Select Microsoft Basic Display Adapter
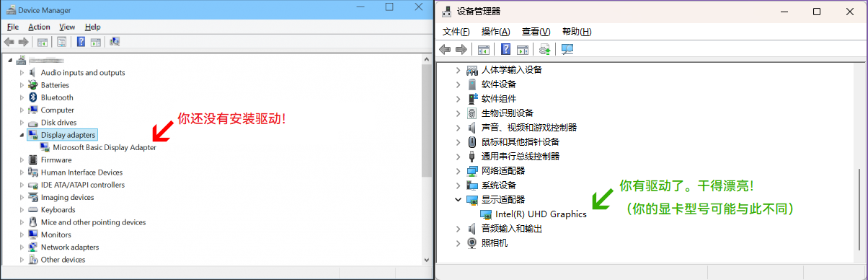This screenshot has width=868, height=280. (104, 147)
